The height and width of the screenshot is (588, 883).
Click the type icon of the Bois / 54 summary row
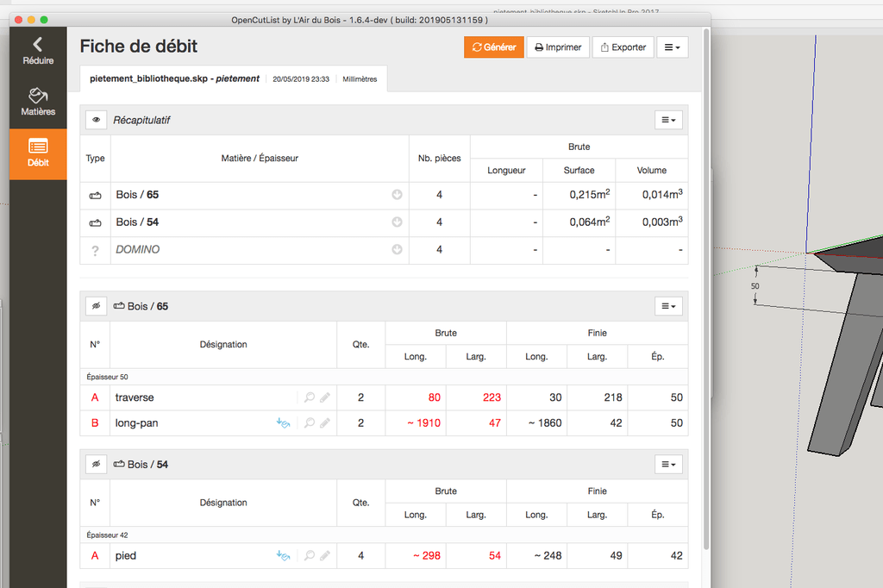[x=95, y=223]
